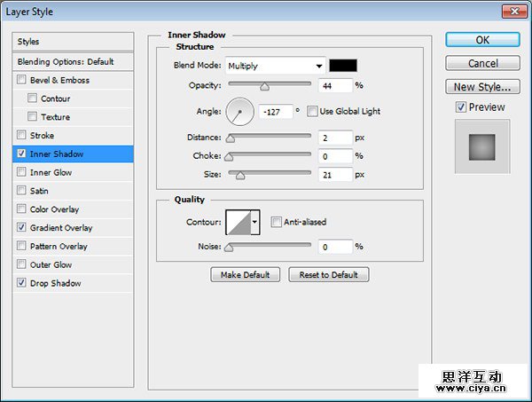
Task: Expand the Contour picker arrow
Action: coord(255,222)
